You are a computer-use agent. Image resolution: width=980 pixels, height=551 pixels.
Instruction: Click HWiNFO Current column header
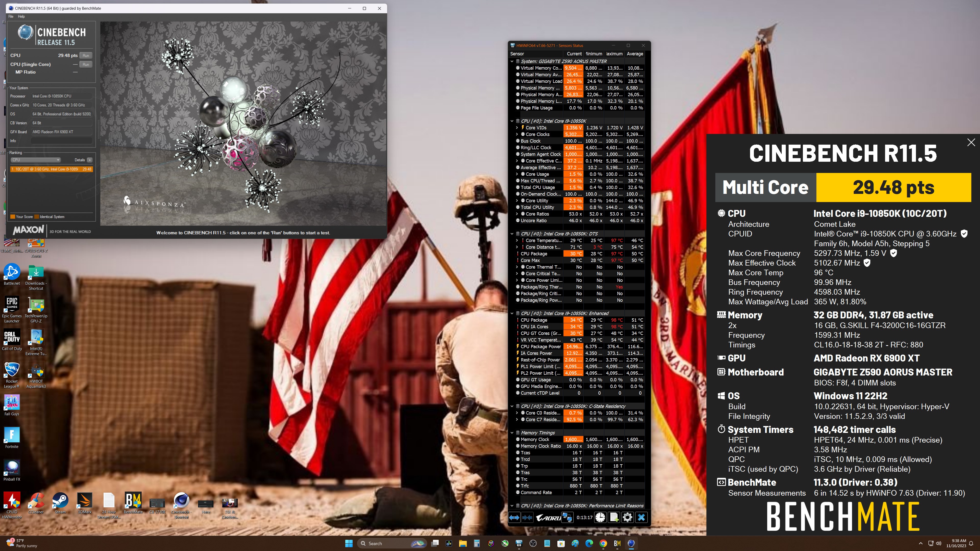click(x=574, y=54)
